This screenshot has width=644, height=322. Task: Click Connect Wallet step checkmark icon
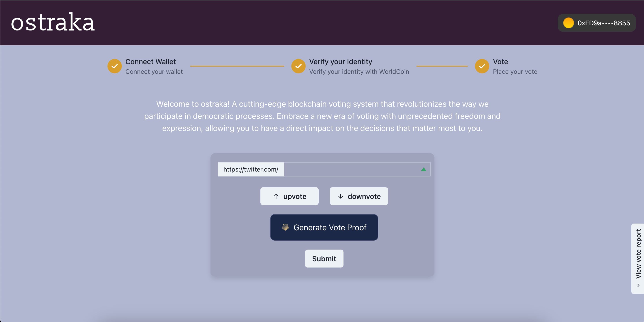(114, 66)
